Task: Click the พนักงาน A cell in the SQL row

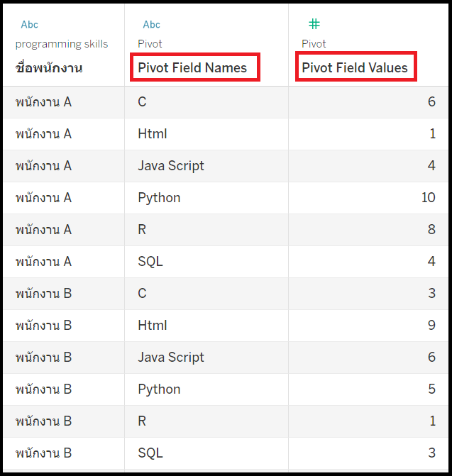Action: (x=43, y=261)
